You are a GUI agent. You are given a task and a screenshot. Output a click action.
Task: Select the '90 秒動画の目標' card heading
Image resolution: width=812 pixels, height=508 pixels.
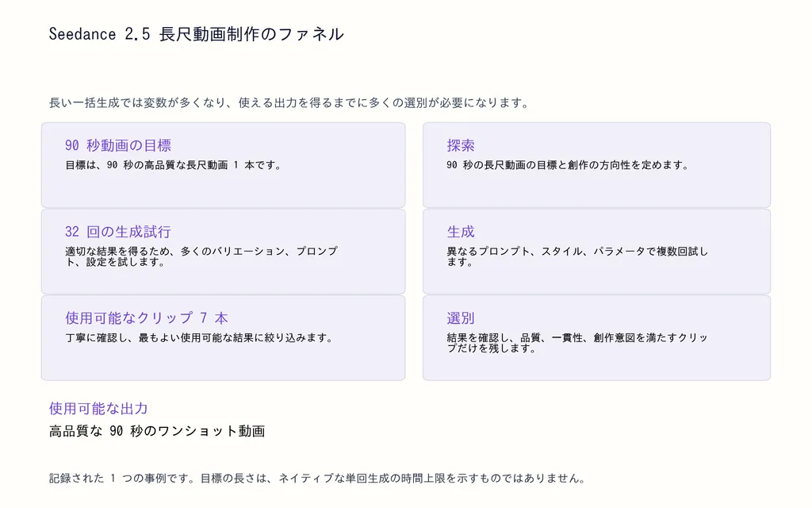coord(118,145)
